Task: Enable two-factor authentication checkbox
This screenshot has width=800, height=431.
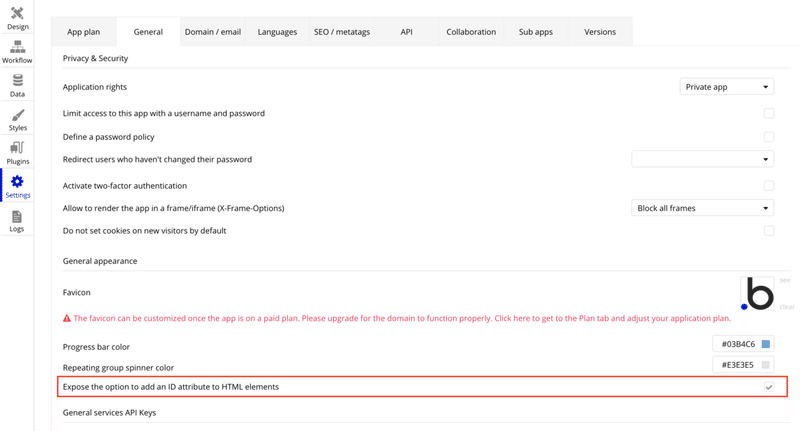Action: coord(769,186)
